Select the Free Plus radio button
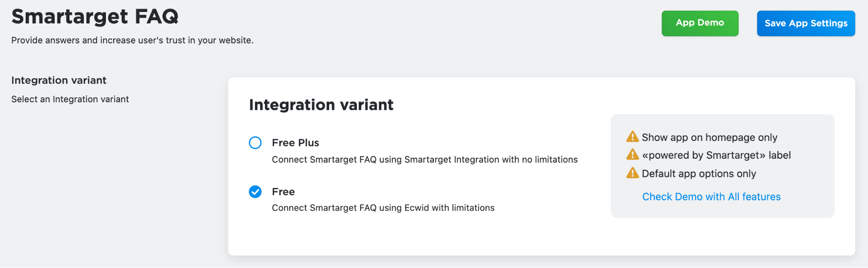 [255, 143]
